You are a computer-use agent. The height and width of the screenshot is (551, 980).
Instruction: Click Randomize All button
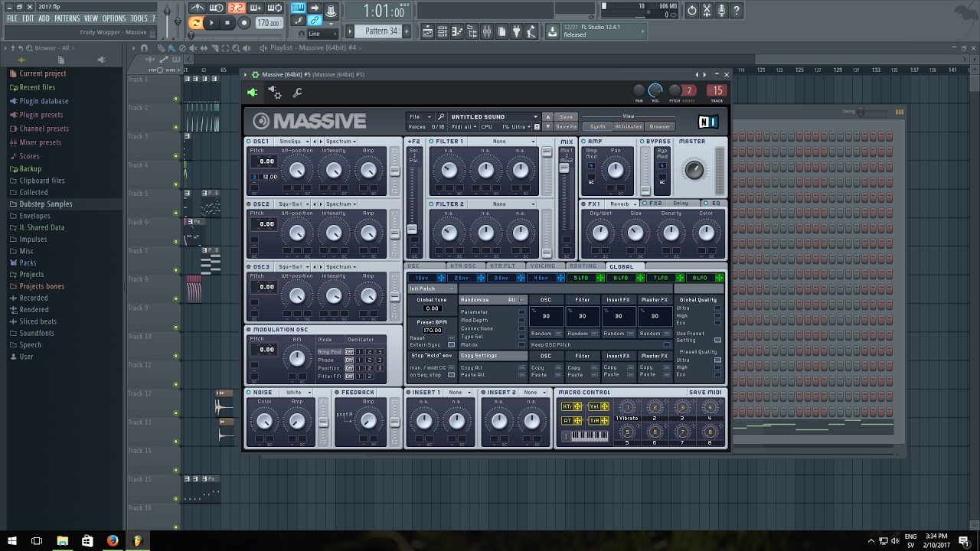[493, 300]
